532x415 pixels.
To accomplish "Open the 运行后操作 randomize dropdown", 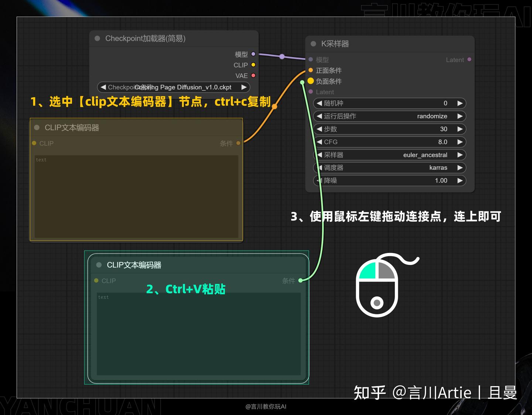I will (x=390, y=116).
